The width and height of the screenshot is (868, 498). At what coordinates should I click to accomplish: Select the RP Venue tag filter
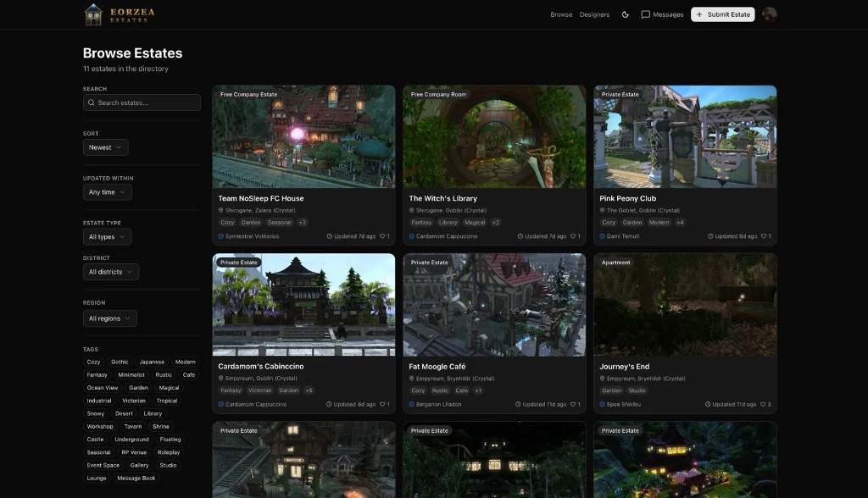click(133, 452)
